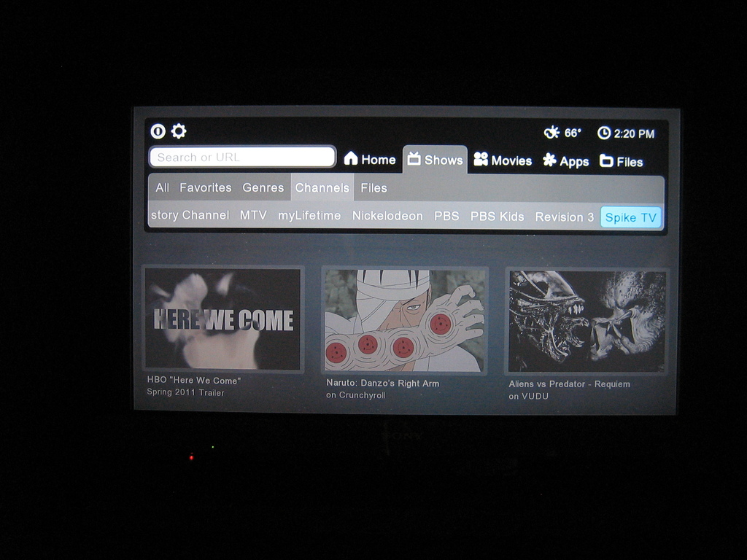Image resolution: width=747 pixels, height=560 pixels.
Task: Click the power icon
Action: (158, 131)
